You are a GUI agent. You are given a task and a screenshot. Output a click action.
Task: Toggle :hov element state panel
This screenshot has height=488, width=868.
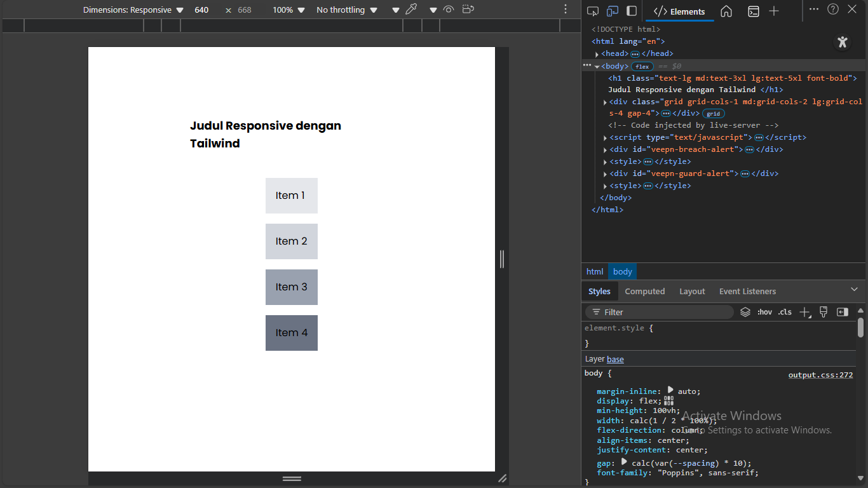[764, 312]
